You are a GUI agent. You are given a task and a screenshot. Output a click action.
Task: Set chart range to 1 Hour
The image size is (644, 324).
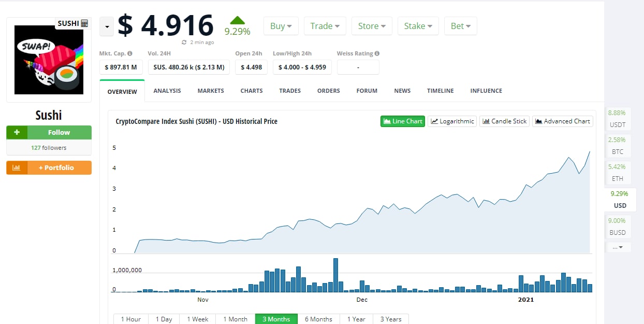(131, 319)
